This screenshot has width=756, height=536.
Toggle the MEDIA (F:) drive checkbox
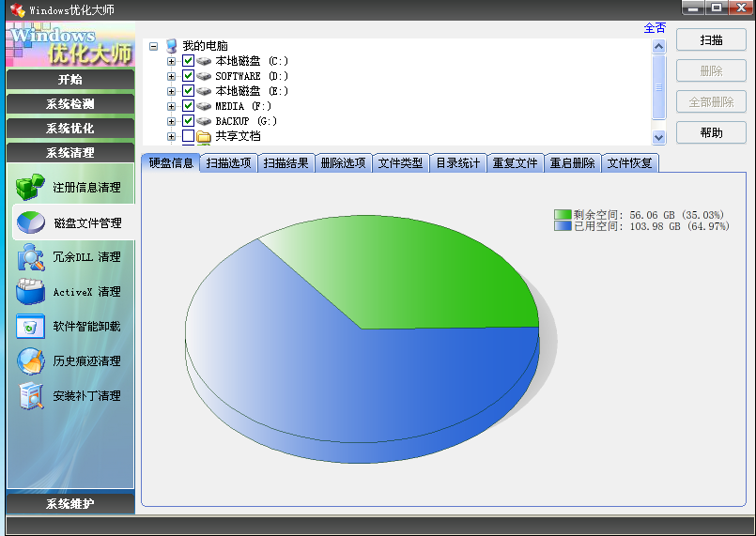point(189,106)
